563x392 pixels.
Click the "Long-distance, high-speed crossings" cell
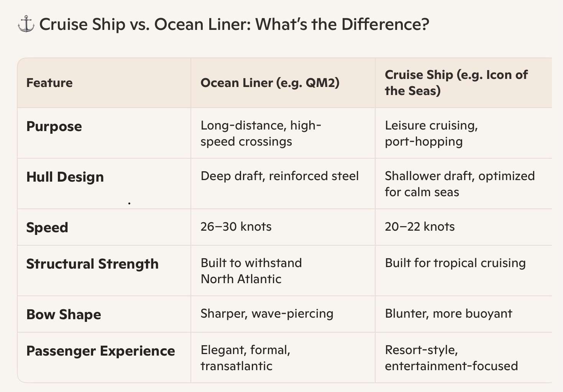pyautogui.click(x=261, y=133)
